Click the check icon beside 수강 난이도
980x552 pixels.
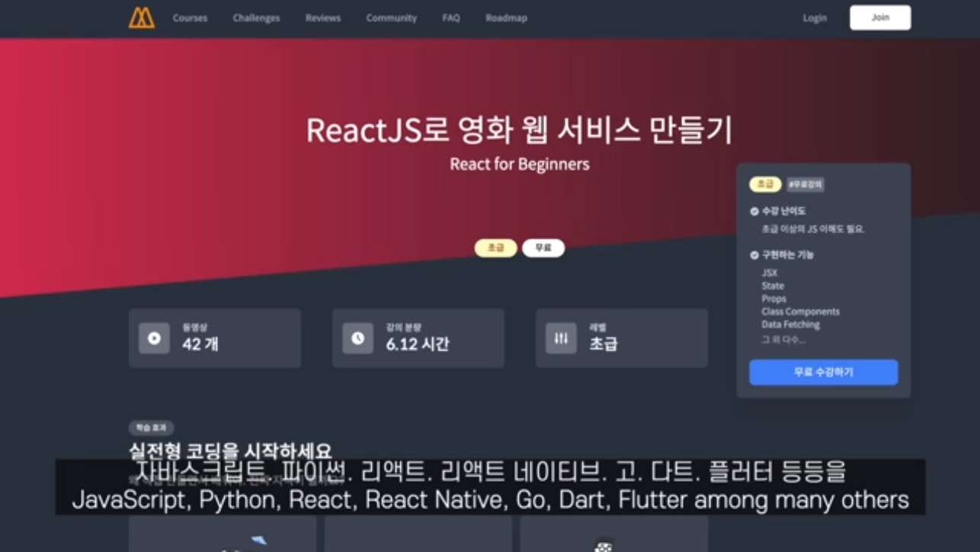[x=754, y=211]
